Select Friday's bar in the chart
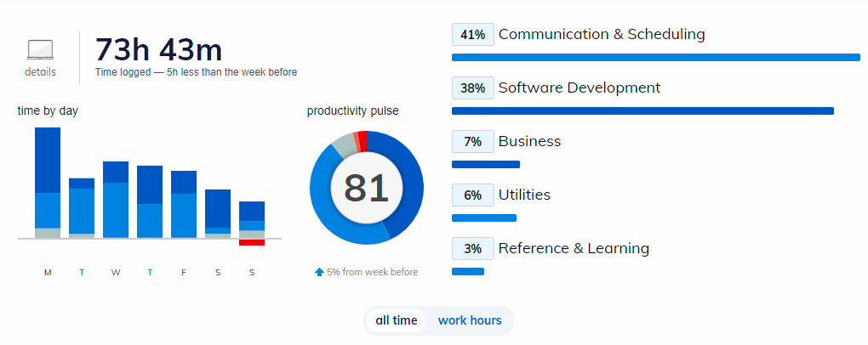 click(x=184, y=204)
